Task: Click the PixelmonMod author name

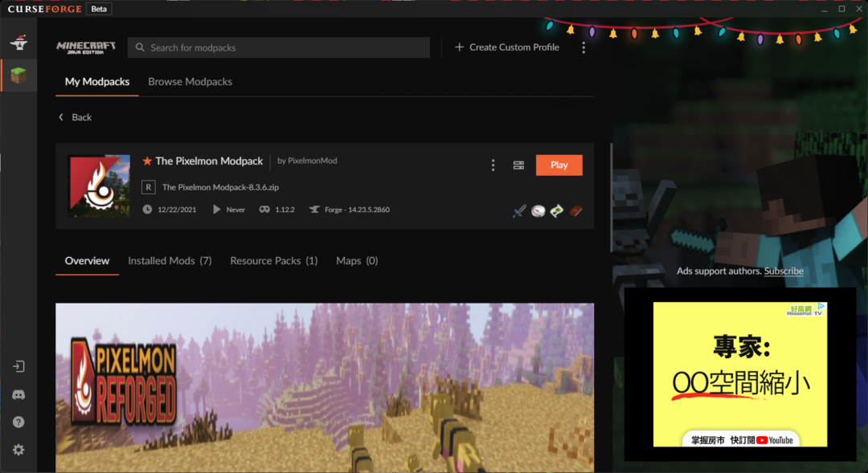Action: 312,161
